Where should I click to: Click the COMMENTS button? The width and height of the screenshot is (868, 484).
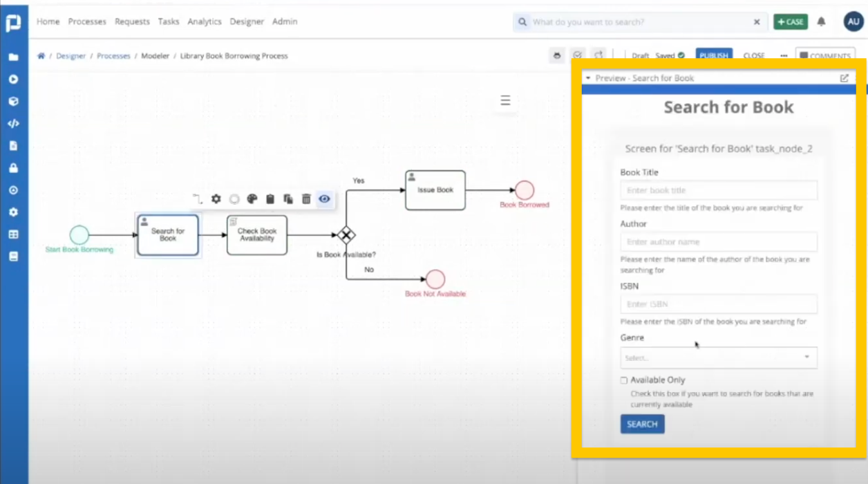pyautogui.click(x=825, y=56)
